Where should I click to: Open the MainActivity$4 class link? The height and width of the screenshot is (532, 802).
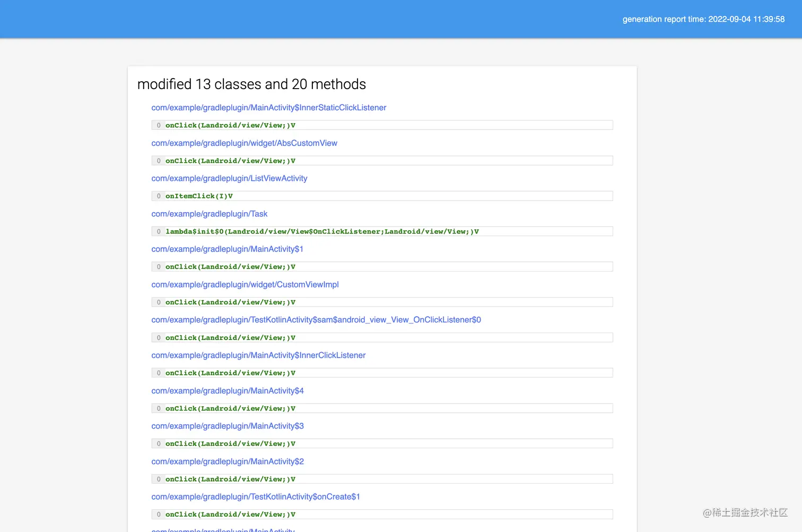point(228,390)
